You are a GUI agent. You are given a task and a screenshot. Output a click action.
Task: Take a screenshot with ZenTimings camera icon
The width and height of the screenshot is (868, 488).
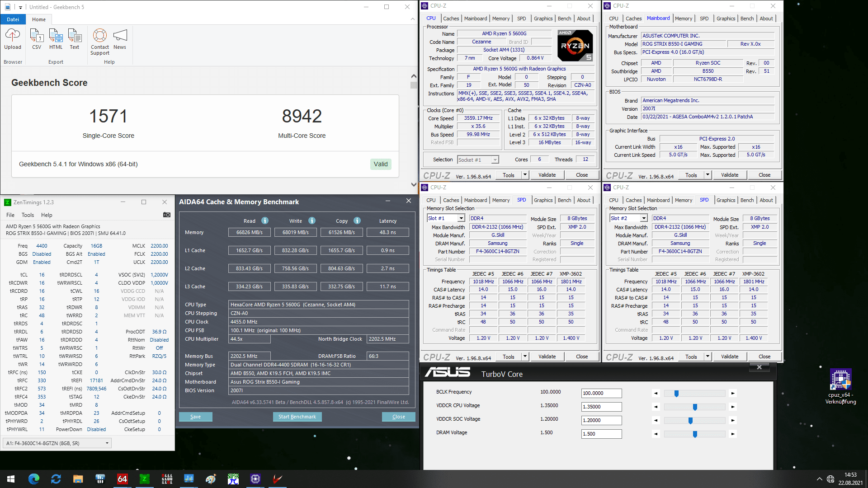[167, 215]
